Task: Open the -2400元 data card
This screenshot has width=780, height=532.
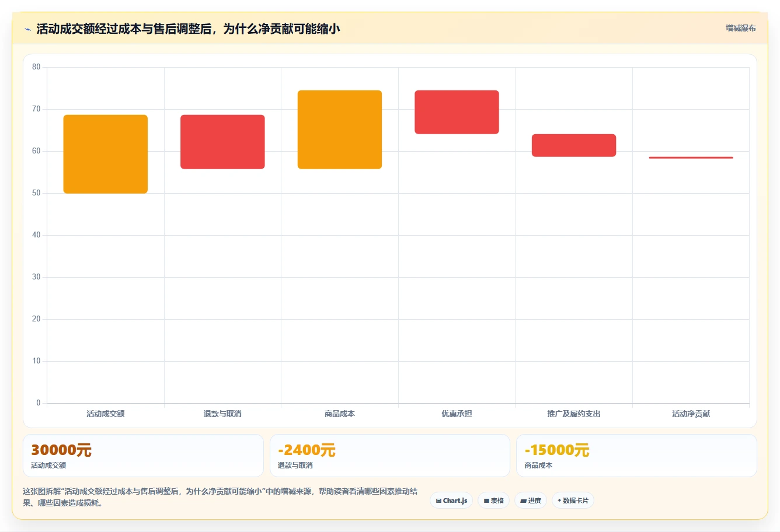Action: tap(390, 456)
